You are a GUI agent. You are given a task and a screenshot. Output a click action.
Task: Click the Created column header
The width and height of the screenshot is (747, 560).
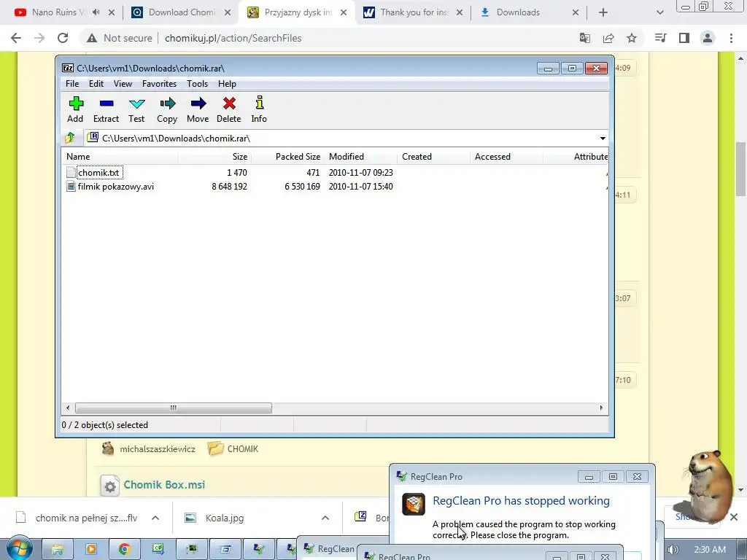[433, 157]
